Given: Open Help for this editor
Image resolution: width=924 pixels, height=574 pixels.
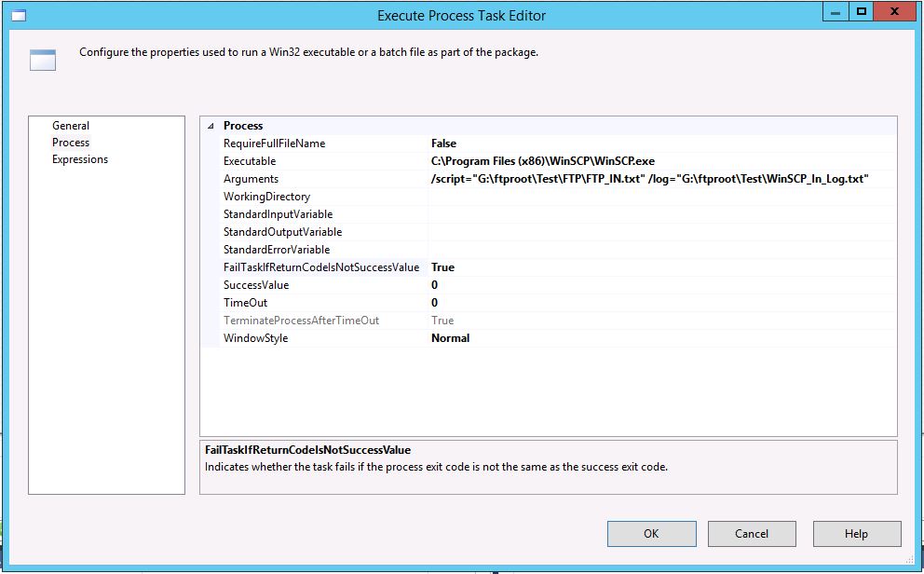Looking at the screenshot, I should (x=856, y=534).
